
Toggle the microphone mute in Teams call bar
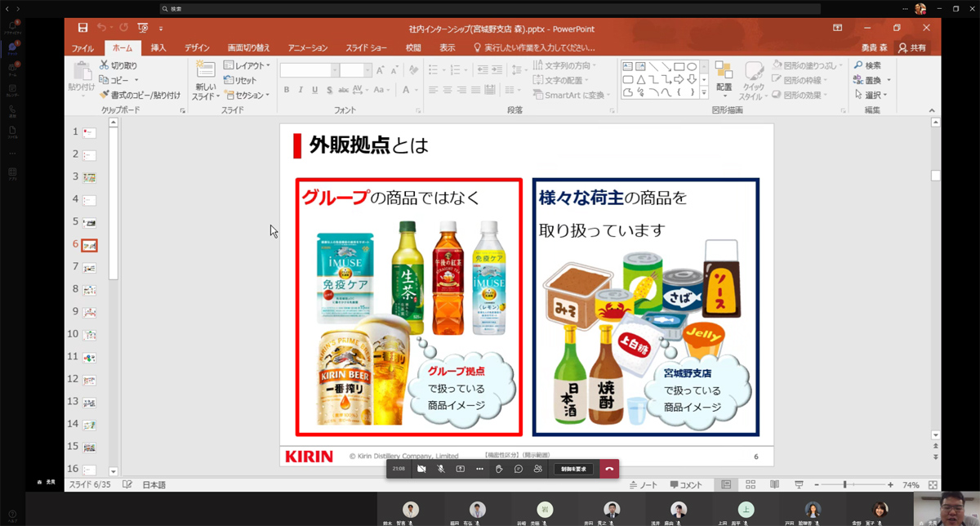(441, 469)
